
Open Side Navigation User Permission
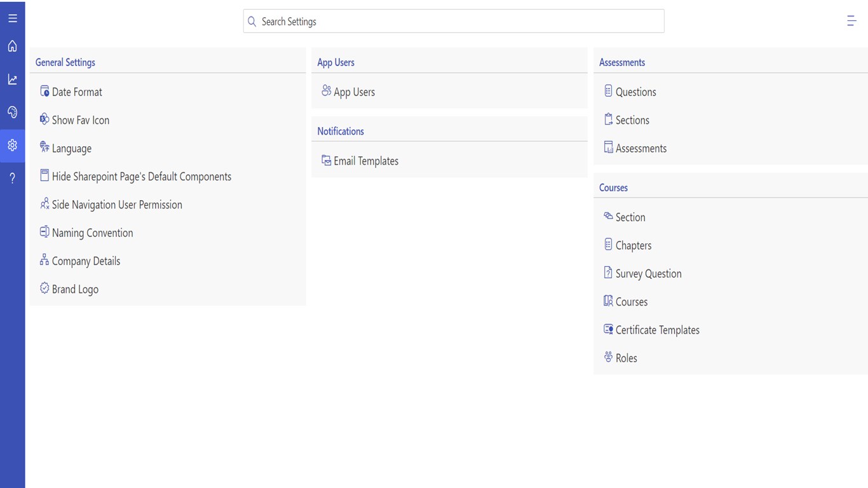pos(117,205)
